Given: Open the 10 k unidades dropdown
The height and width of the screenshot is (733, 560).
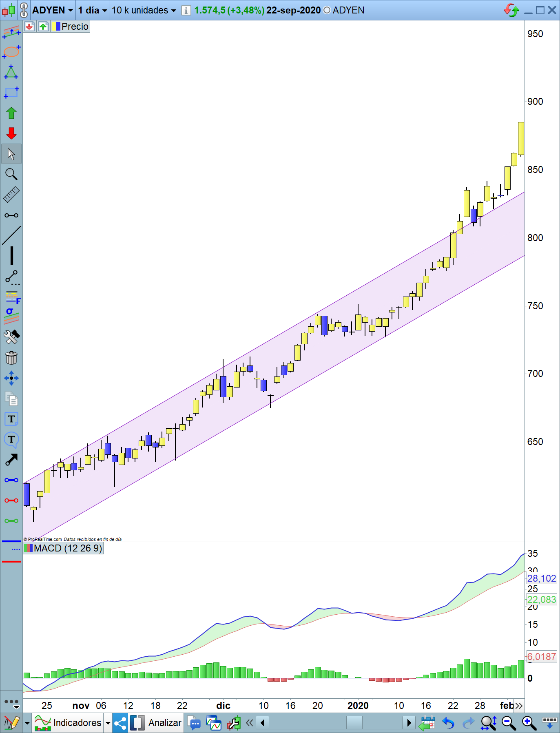Looking at the screenshot, I should (144, 10).
